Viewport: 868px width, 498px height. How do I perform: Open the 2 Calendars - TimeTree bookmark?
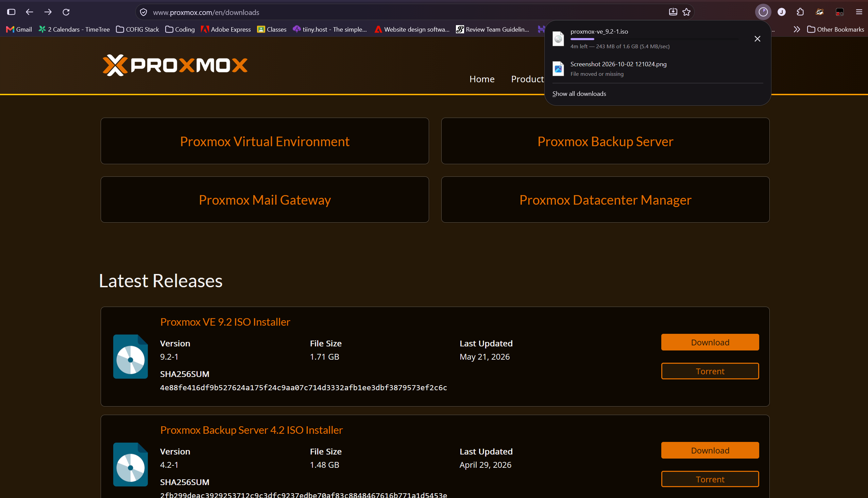click(74, 30)
